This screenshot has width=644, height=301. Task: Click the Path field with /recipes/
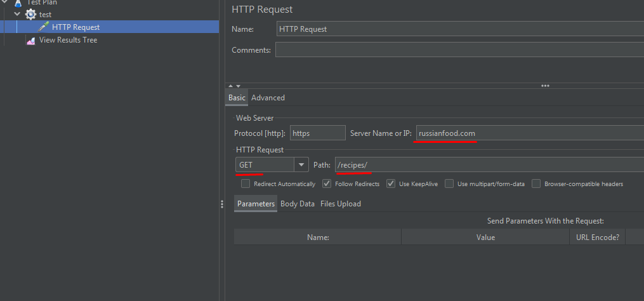point(490,165)
